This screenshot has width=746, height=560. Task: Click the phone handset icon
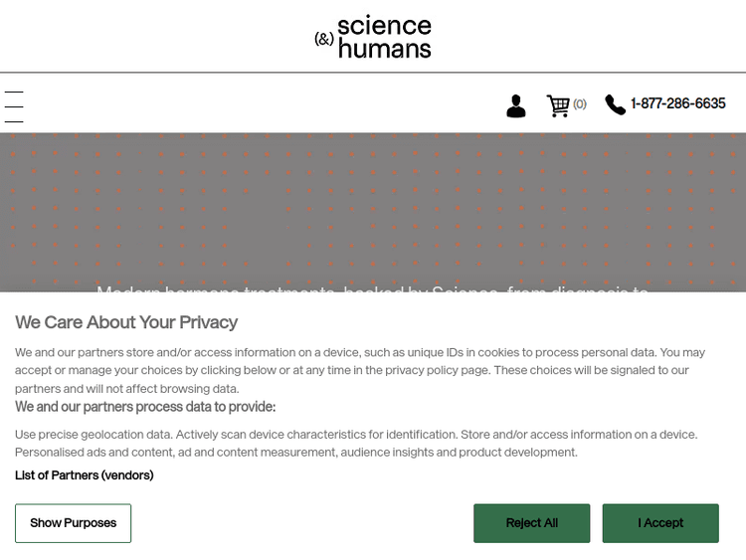point(615,104)
